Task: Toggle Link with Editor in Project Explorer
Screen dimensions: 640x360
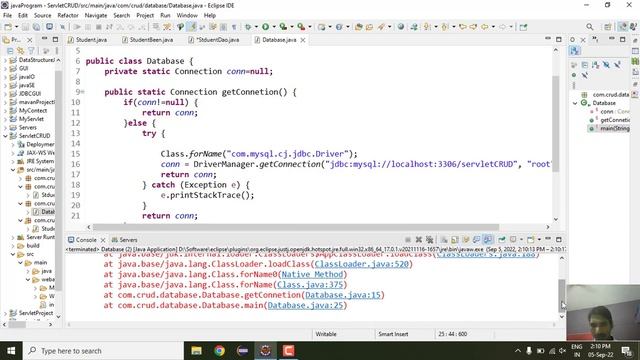Action: coord(20,51)
